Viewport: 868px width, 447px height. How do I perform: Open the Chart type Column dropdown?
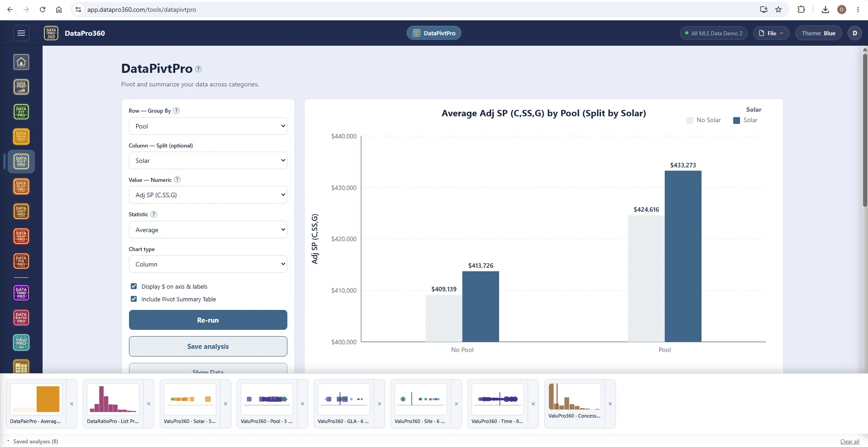coord(208,264)
